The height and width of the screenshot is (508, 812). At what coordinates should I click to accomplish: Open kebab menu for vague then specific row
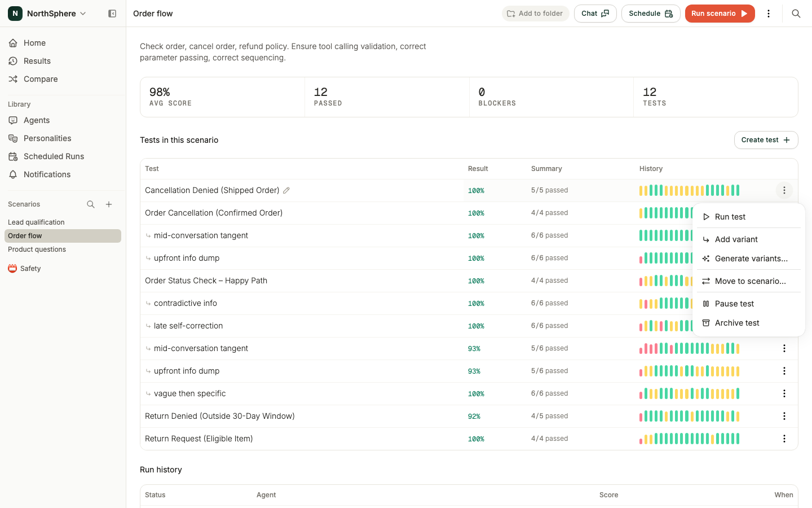point(784,393)
